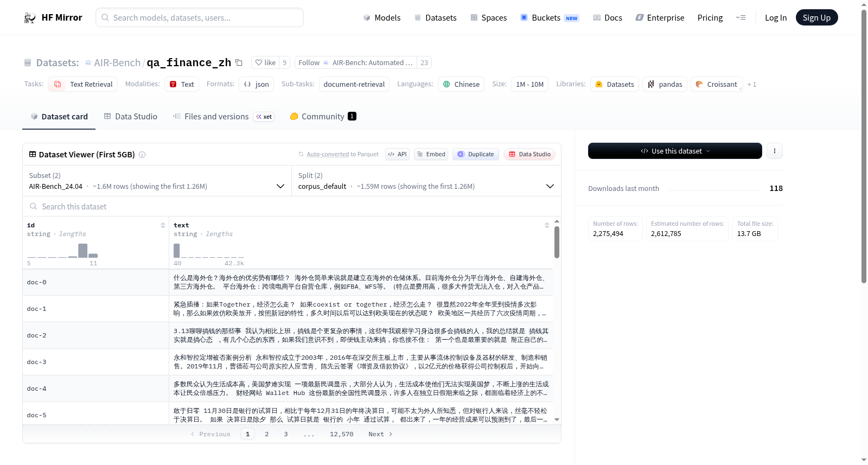Open the more navigation menu icon
Viewport: 868px width, 465px height.
point(741,18)
